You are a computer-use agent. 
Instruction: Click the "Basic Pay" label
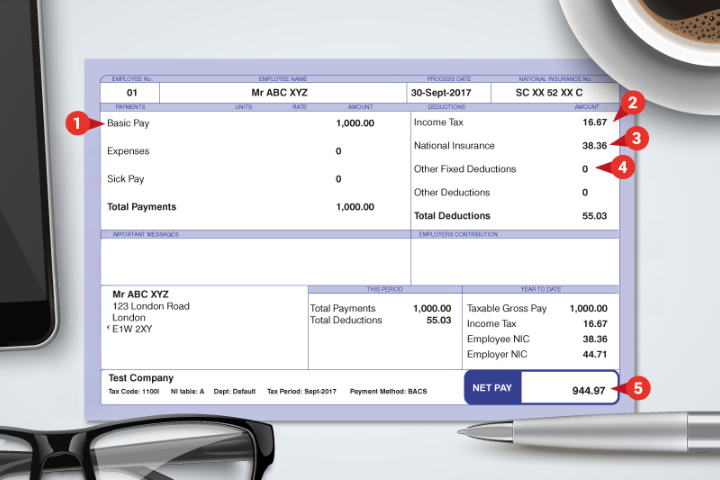click(128, 123)
